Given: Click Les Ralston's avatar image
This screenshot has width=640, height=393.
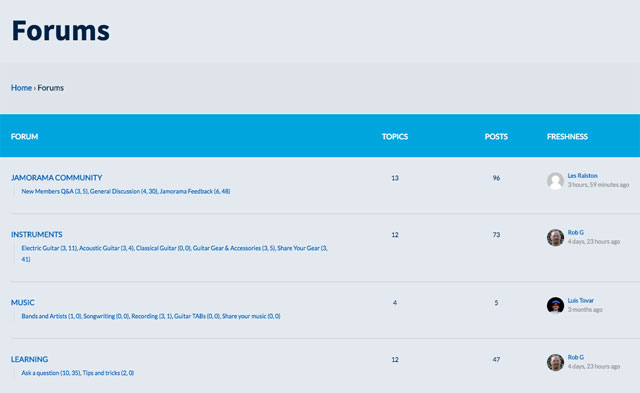Looking at the screenshot, I should tap(555, 180).
